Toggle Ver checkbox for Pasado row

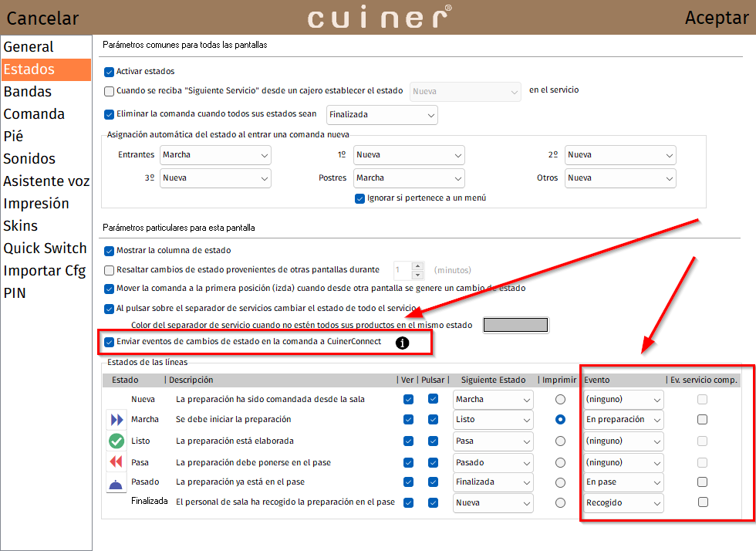pyautogui.click(x=408, y=482)
